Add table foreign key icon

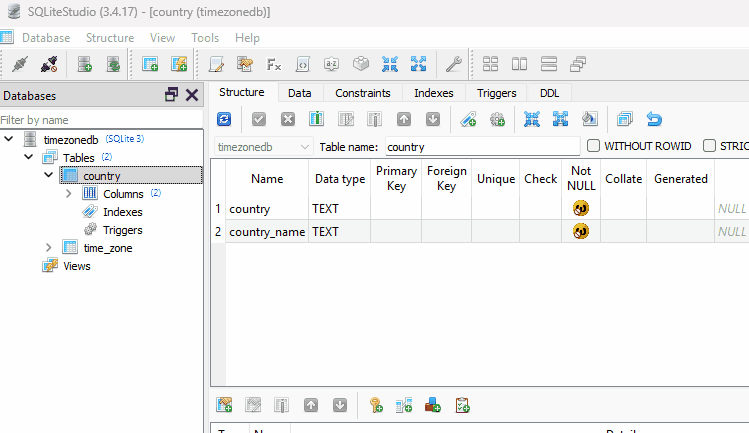tap(404, 405)
